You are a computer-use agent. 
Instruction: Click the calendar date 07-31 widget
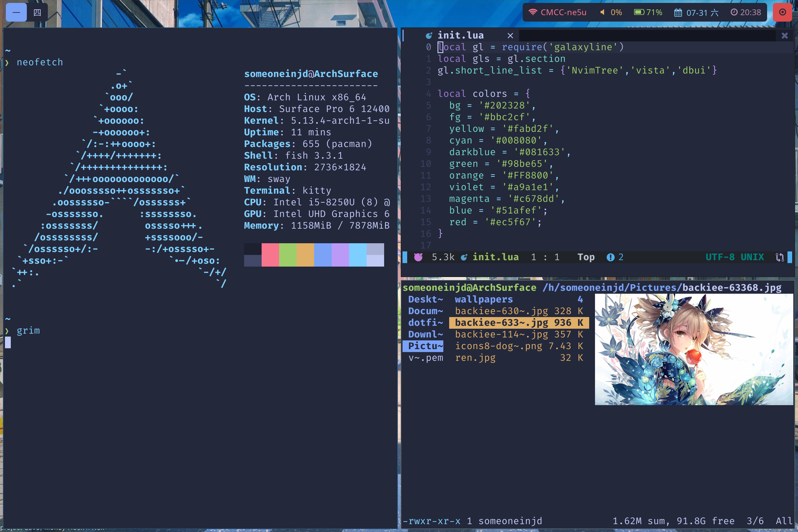click(696, 13)
